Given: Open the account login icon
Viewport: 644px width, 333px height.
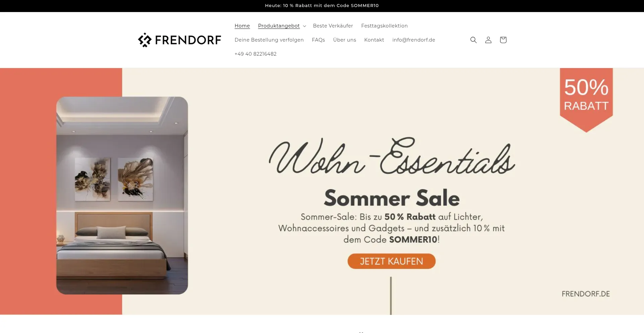Looking at the screenshot, I should [488, 40].
